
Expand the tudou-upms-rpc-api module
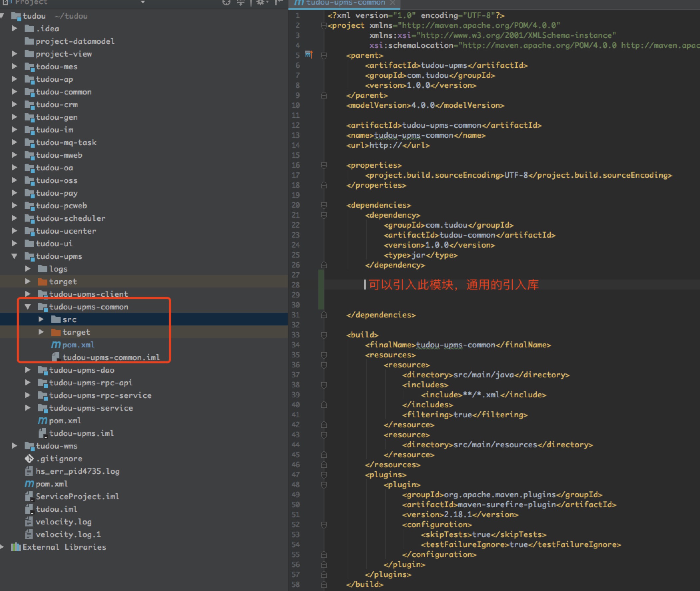click(28, 383)
